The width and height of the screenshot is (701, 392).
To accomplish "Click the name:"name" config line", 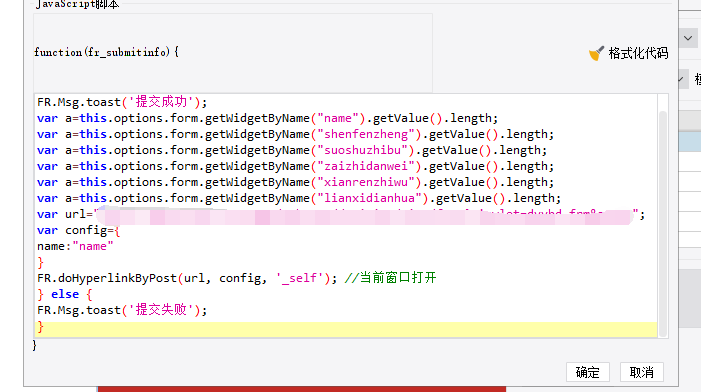I will click(x=75, y=246).
